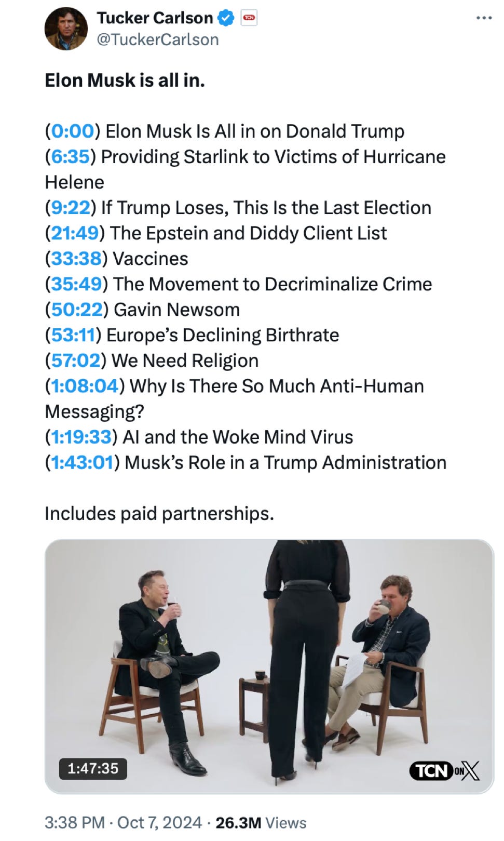The height and width of the screenshot is (841, 504).
Task: Click the 3:38 PM Oct 7 post date
Action: (x=123, y=823)
